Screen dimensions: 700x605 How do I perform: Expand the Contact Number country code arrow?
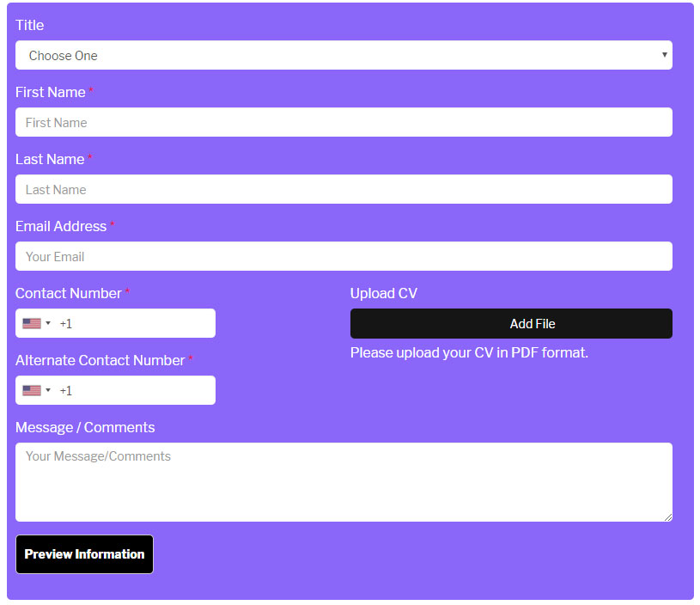point(48,323)
